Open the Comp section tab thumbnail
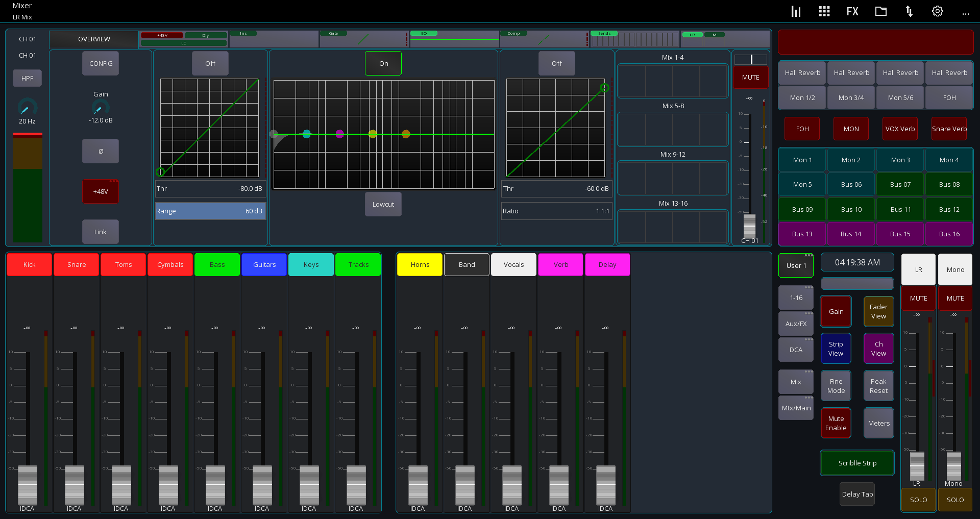Image resolution: width=980 pixels, height=519 pixels. pyautogui.click(x=544, y=39)
